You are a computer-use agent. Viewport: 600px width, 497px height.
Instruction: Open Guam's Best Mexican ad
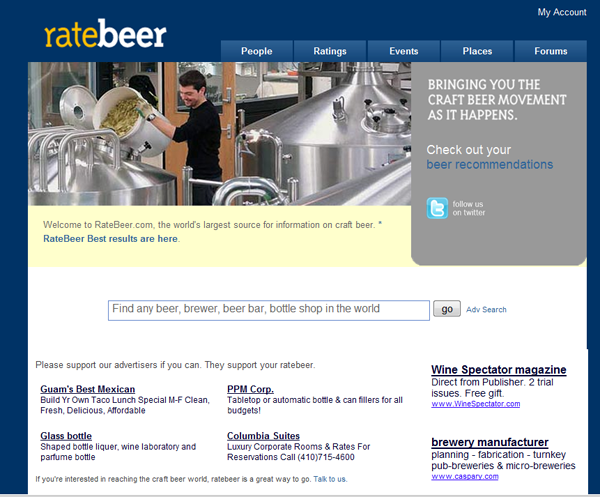(88, 389)
